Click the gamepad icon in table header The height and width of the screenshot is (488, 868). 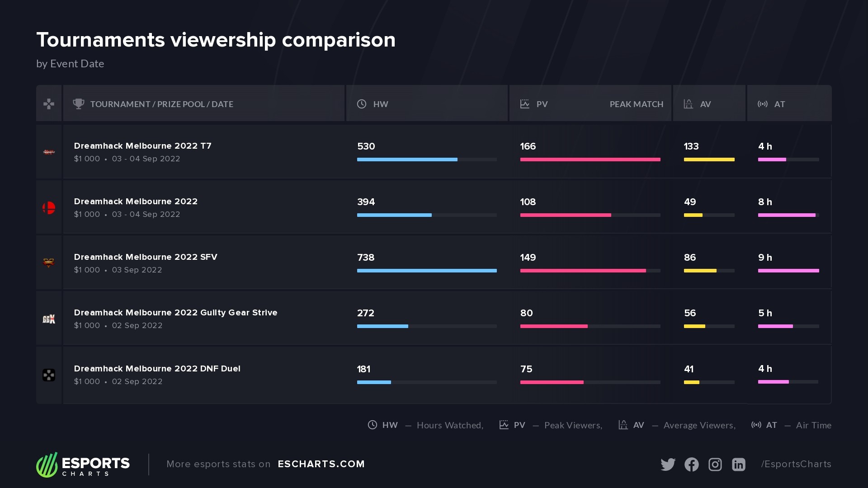click(49, 104)
